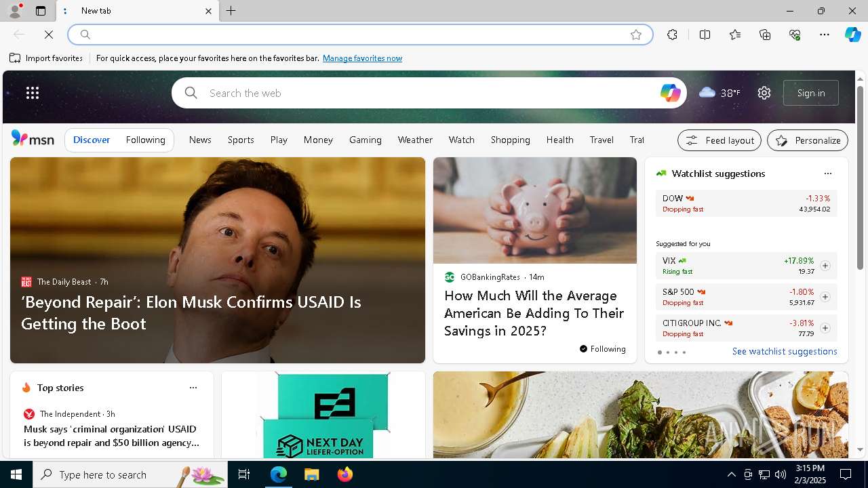
Task: Open the Play category
Action: coord(279,140)
